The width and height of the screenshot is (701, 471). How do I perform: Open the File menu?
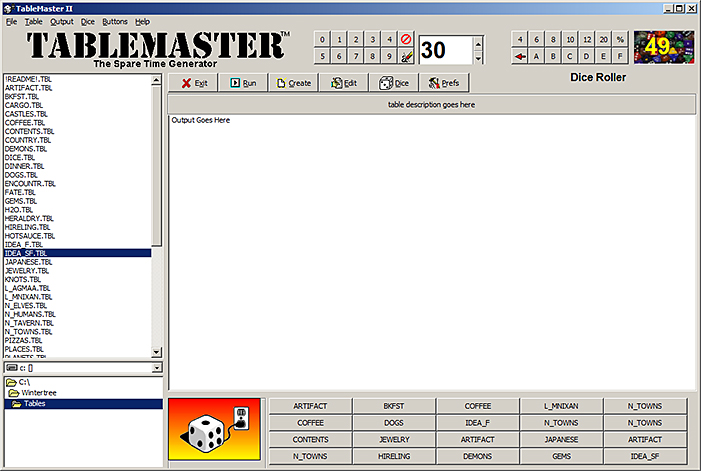[x=11, y=21]
